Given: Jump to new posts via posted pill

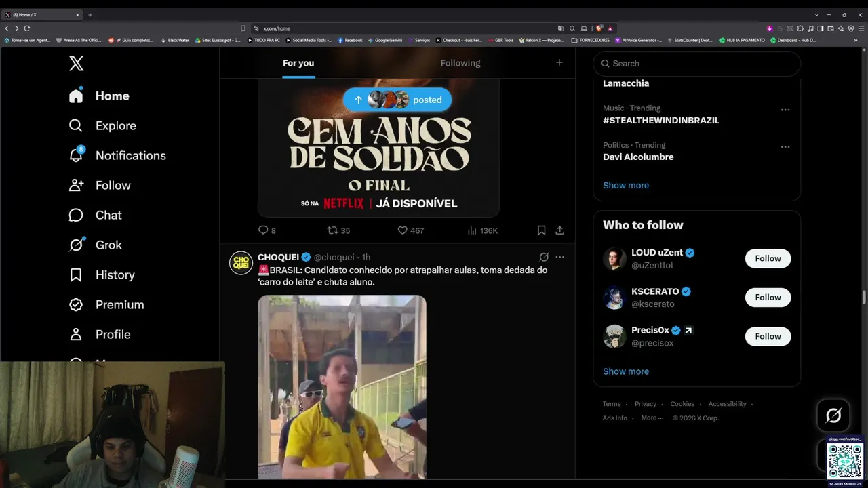Looking at the screenshot, I should point(397,100).
